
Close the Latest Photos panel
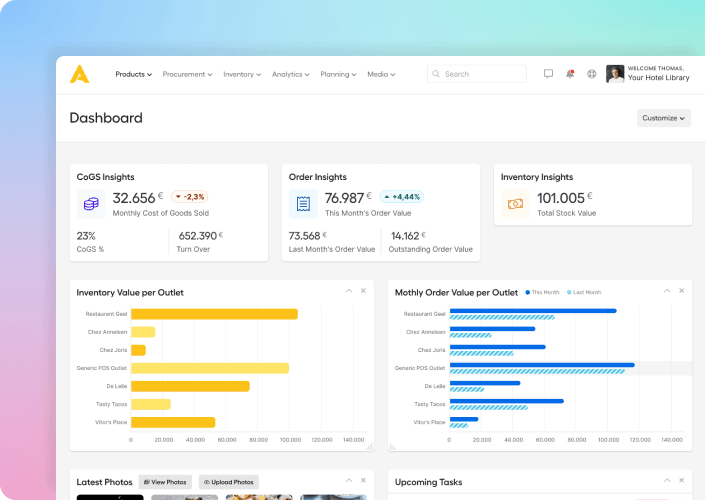[363, 481]
